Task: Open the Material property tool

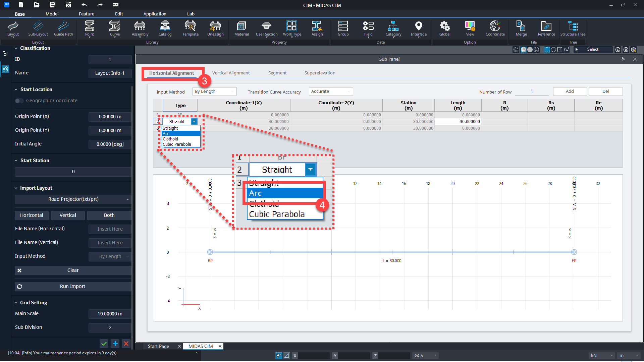Action: pos(241,28)
